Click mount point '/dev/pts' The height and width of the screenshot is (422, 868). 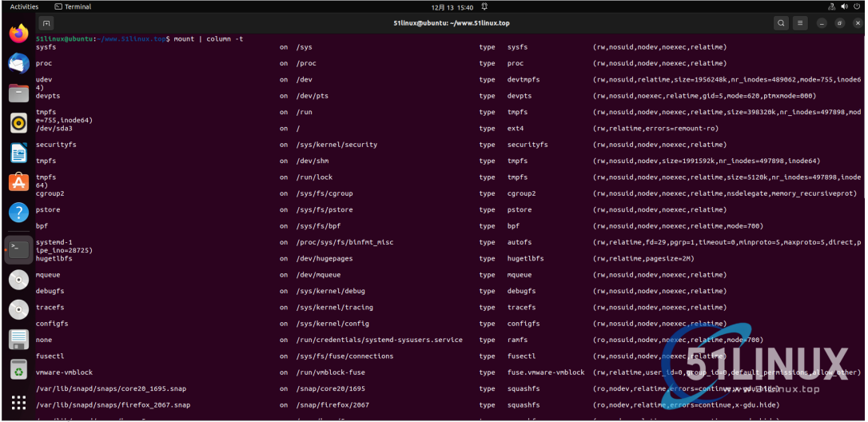(313, 96)
